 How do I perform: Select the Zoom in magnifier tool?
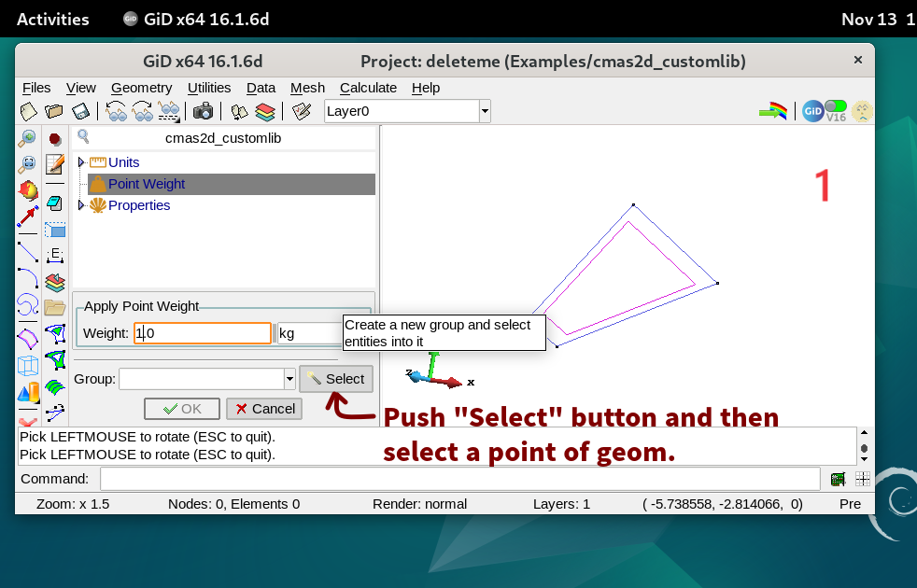pos(27,138)
